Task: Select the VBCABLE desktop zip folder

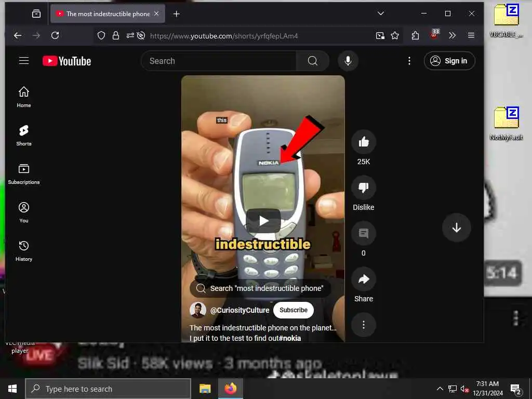Action: 506,20
